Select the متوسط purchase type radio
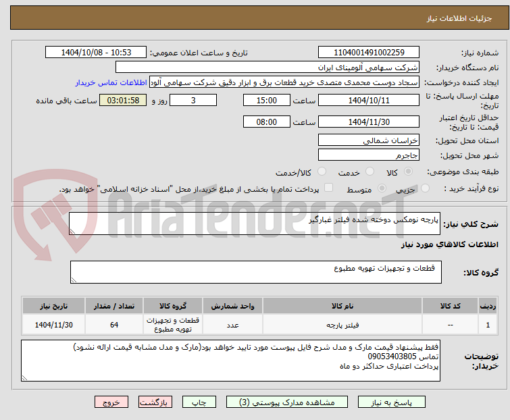 tap(382, 188)
